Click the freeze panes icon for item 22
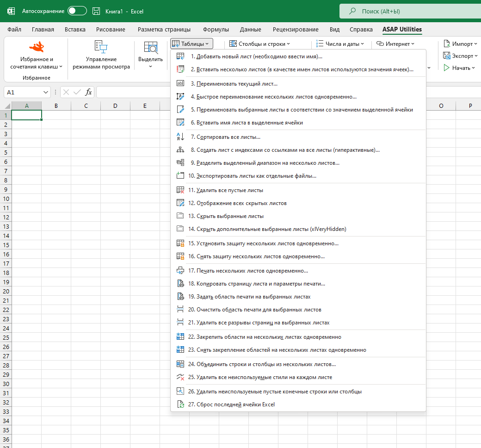Screen dimensions: 481x448 (180, 337)
